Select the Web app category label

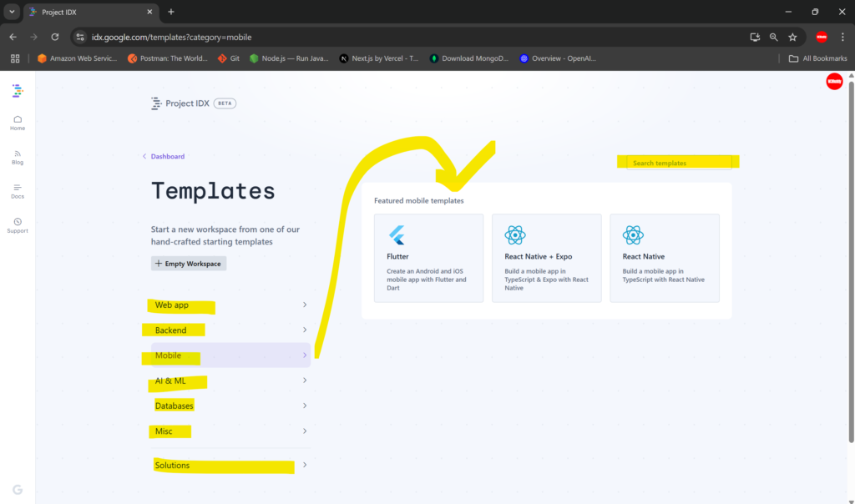click(x=172, y=305)
